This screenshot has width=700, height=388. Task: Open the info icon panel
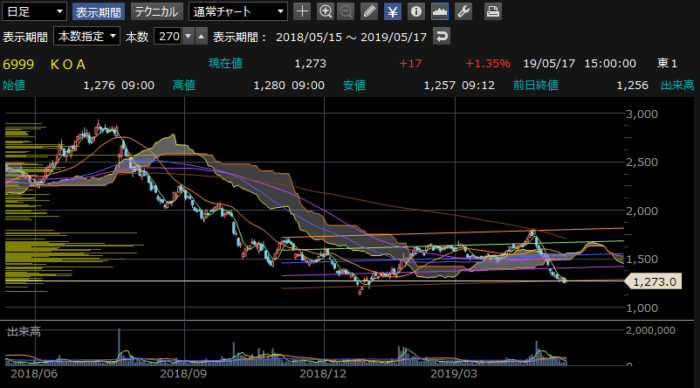416,11
